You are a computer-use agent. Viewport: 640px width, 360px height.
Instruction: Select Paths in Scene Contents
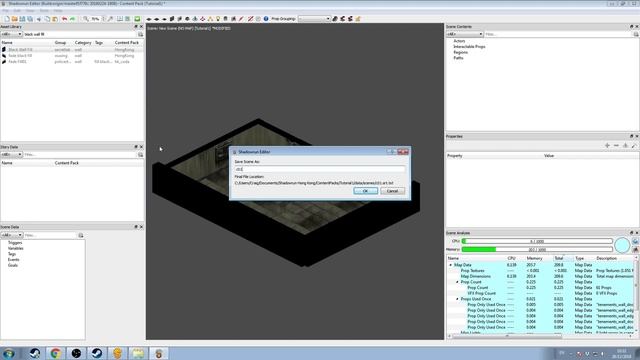[x=458, y=58]
